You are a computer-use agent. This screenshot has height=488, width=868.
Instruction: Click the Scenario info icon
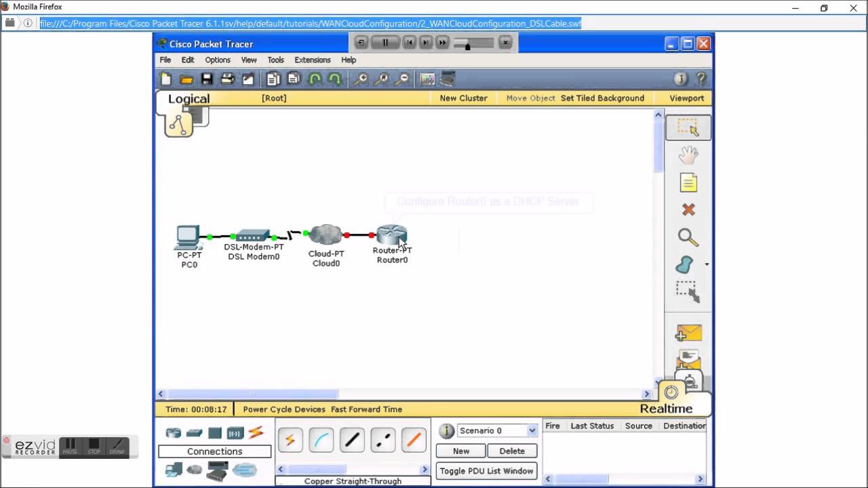point(446,431)
